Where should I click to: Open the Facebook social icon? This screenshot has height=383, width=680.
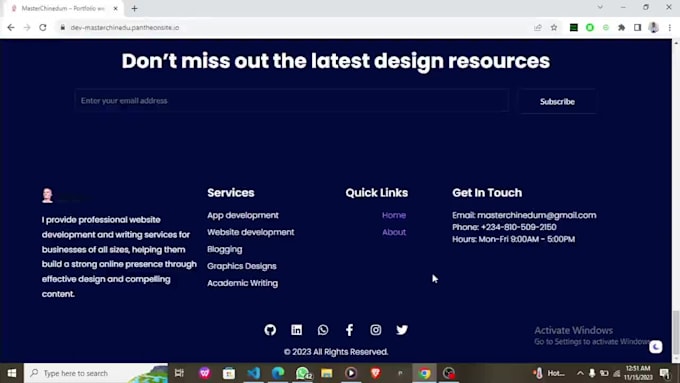point(350,330)
